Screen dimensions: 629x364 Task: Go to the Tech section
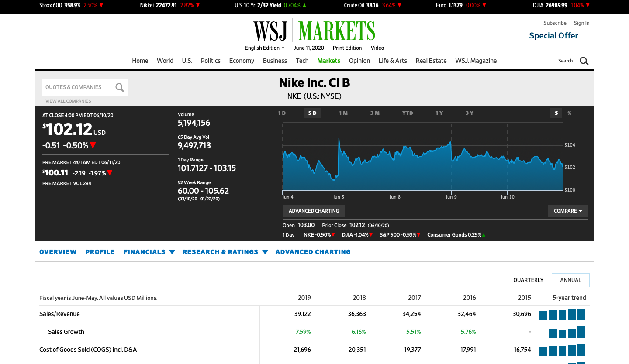point(302,61)
